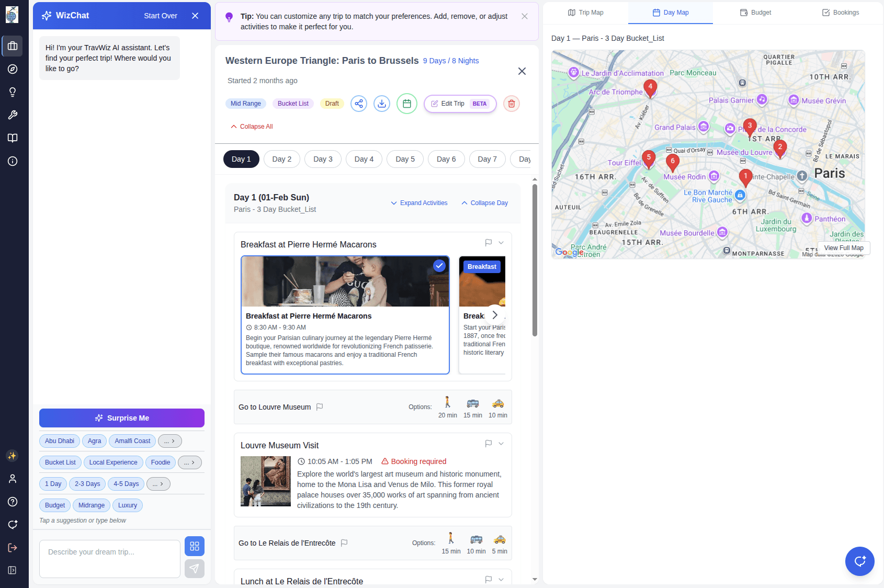Viewport: 884px width, 588px height.
Task: Download the itinerary via download icon
Action: click(382, 104)
